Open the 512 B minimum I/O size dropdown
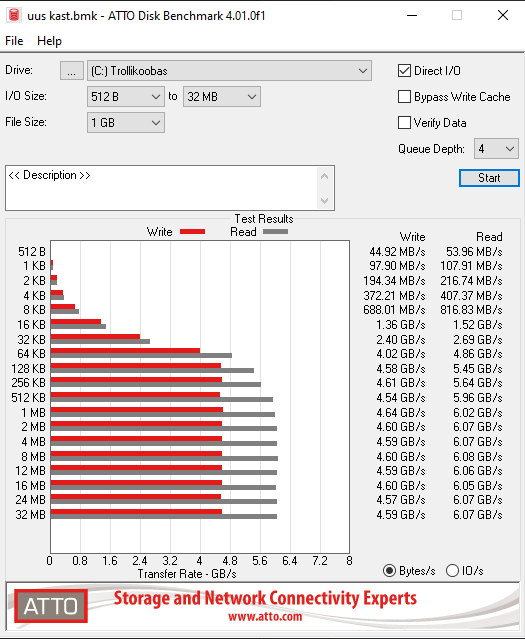Viewport: 525px width, 639px height. 126,97
